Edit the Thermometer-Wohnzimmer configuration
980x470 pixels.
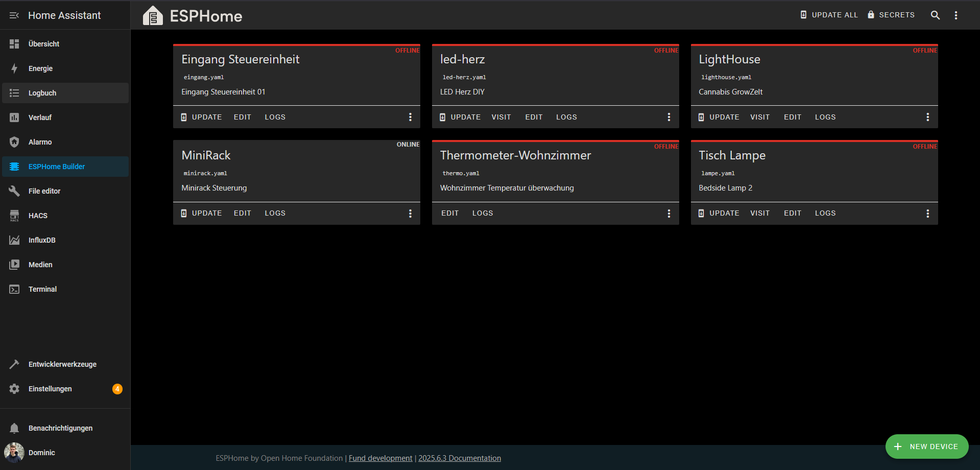[x=450, y=213]
